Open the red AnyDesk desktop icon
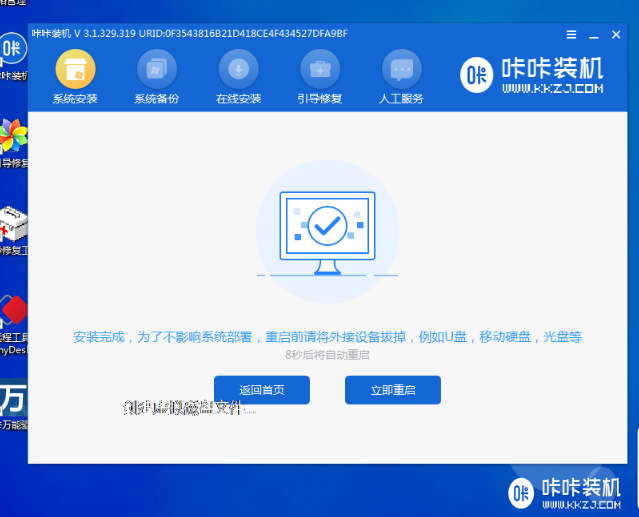Screen dimensions: 639x517 pyautogui.click(x=13, y=310)
